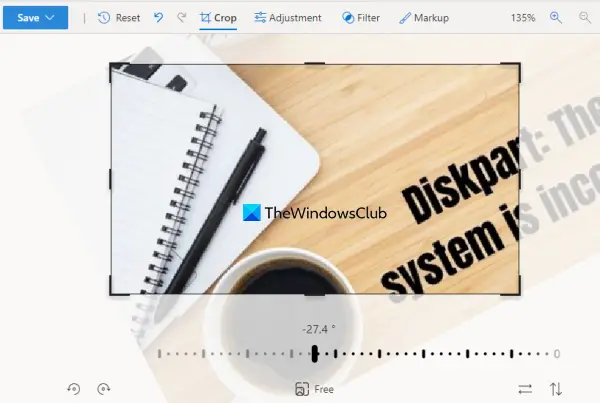Click the rotation slider handle
This screenshot has height=403, width=600.
tap(315, 354)
